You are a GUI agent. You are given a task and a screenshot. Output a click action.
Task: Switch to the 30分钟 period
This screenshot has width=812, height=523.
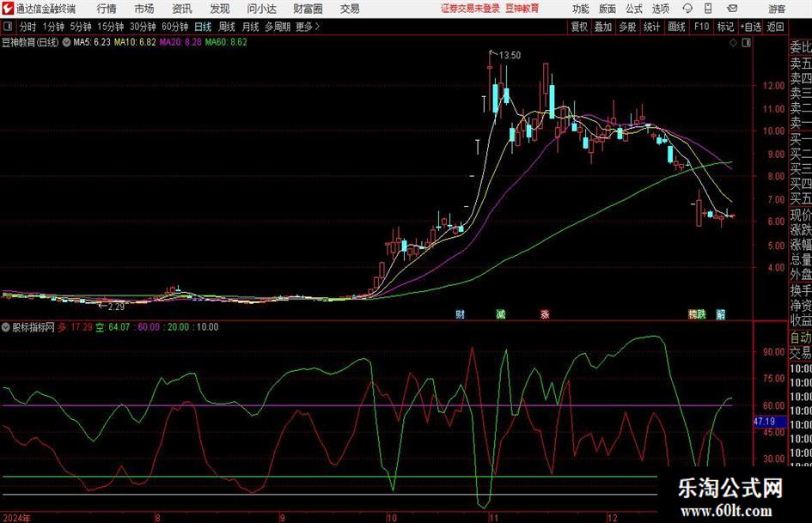click(x=143, y=27)
